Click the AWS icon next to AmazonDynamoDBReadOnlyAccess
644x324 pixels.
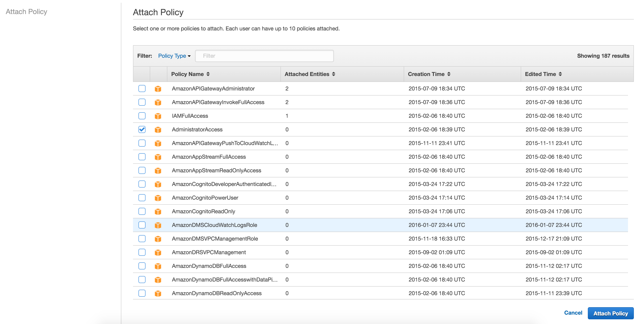(158, 293)
